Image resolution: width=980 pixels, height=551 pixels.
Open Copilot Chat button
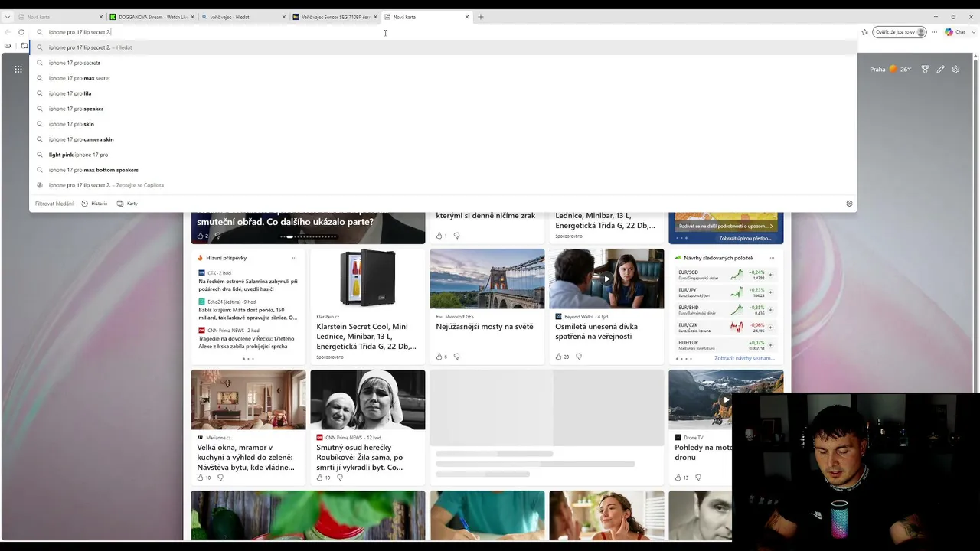point(955,32)
